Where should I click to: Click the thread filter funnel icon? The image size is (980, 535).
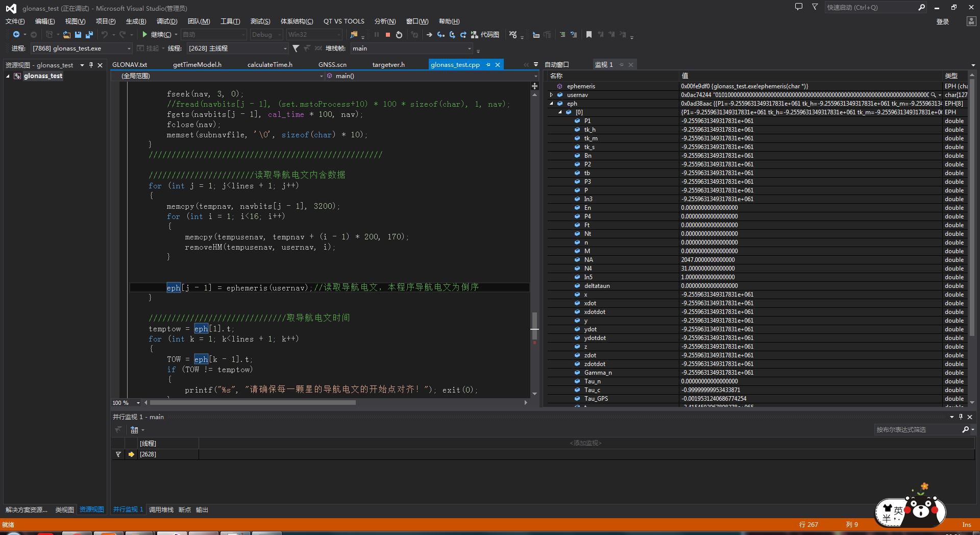[296, 48]
